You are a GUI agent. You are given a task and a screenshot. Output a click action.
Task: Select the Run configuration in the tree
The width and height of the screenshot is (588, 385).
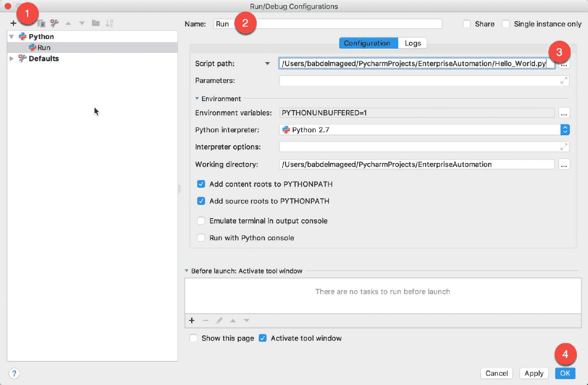(92, 47)
